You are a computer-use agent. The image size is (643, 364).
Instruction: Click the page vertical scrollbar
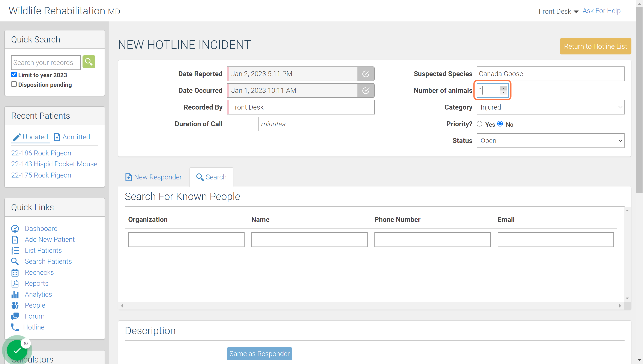tap(639, 100)
